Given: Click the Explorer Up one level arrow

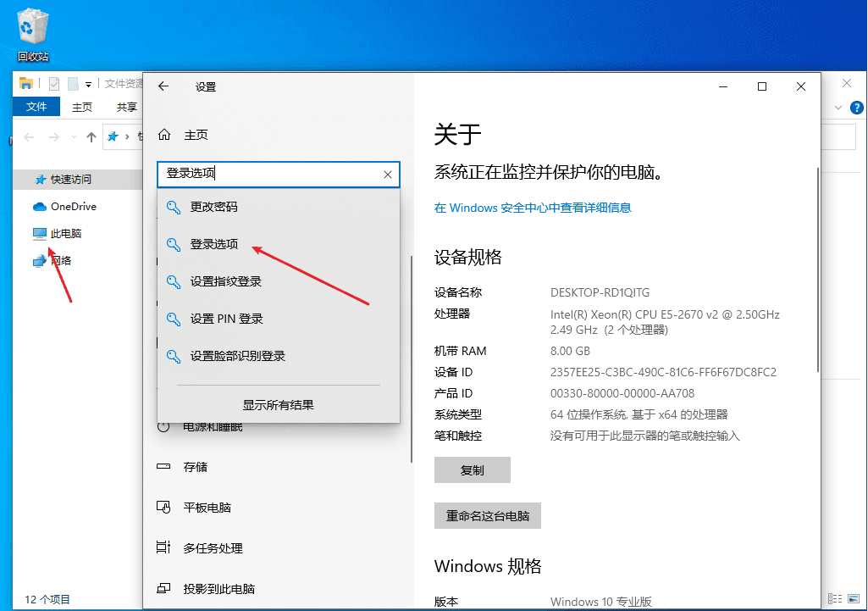Looking at the screenshot, I should pos(91,136).
